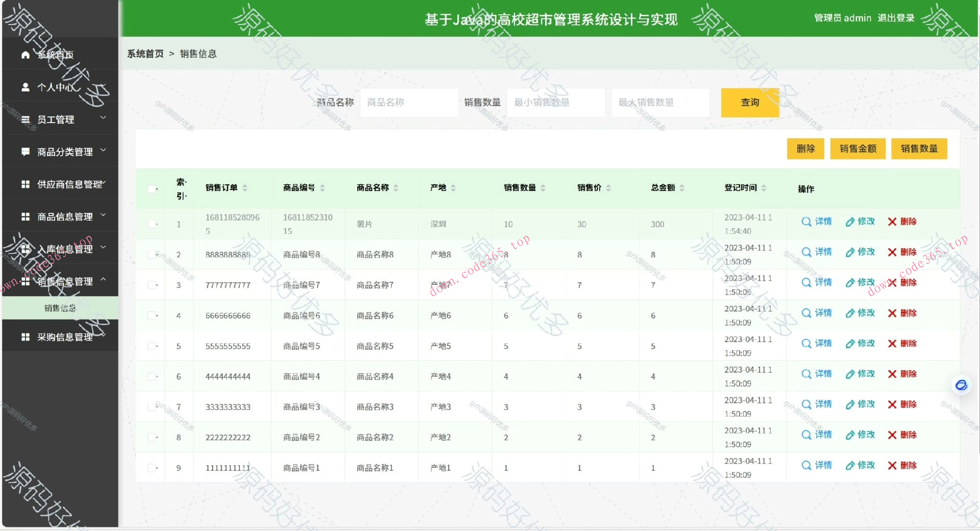
Task: Expand the 员工管理 menu chevron
Action: (x=103, y=117)
